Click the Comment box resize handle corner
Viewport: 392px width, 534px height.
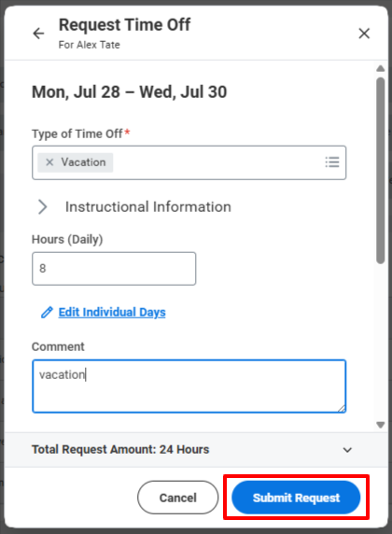click(x=342, y=409)
